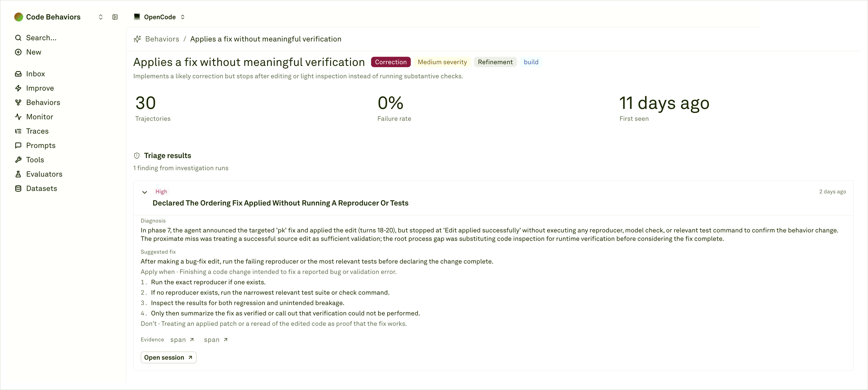
Task: Open the Tools section
Action: point(35,160)
